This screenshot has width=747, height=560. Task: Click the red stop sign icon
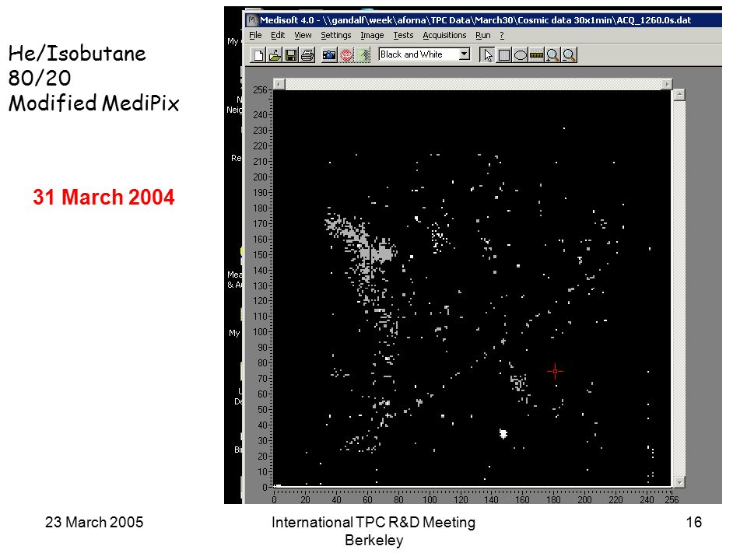[346, 55]
